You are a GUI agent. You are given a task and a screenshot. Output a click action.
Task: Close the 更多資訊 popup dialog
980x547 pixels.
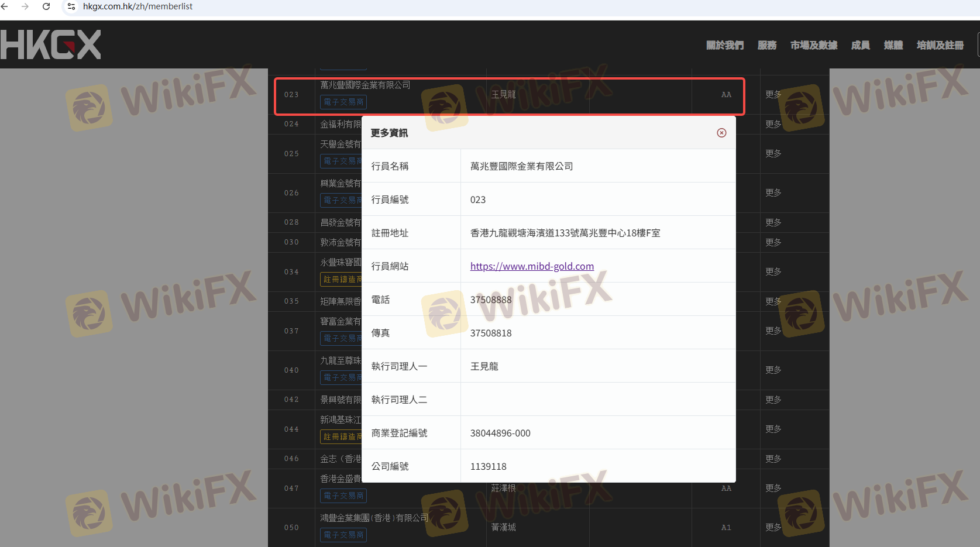pyautogui.click(x=721, y=133)
